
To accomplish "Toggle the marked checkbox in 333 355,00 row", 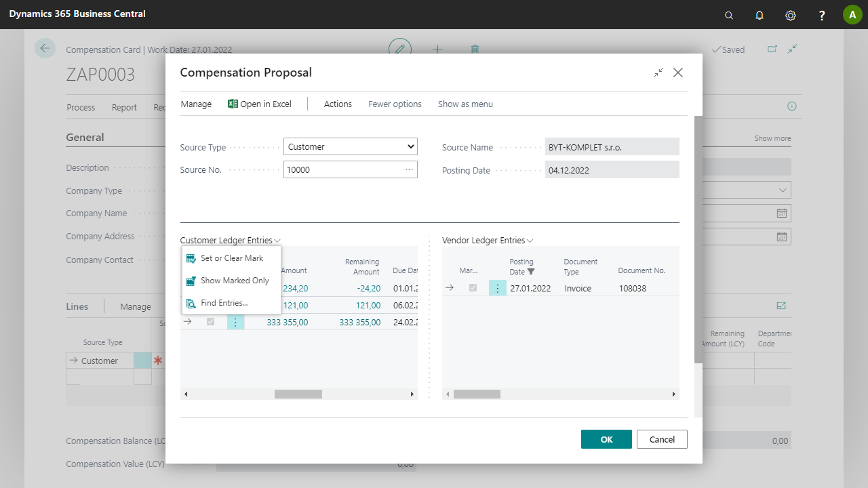I will 210,321.
